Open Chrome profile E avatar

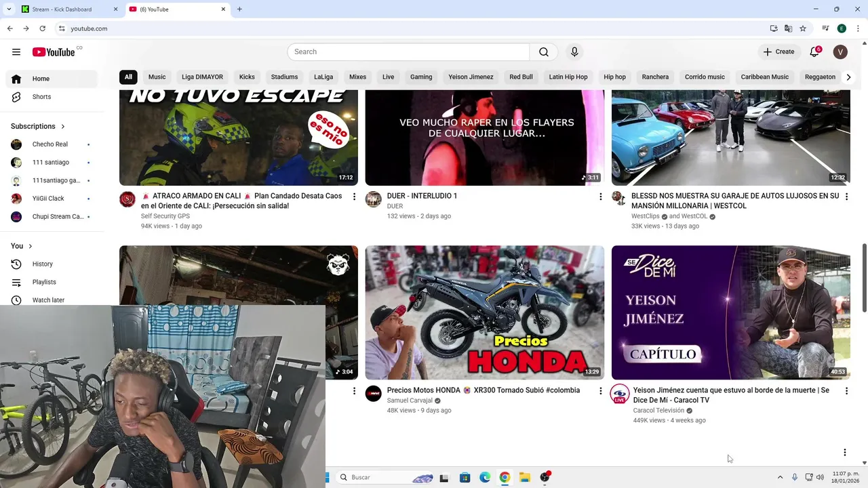[842, 28]
